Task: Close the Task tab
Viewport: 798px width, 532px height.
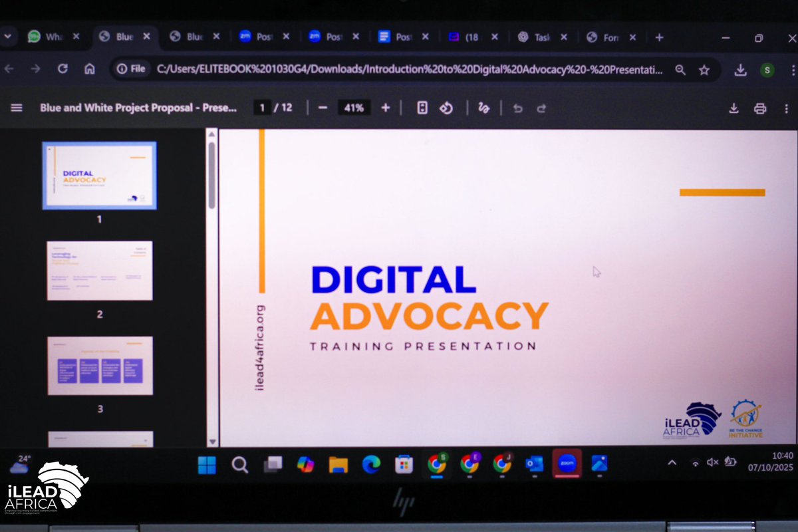Action: click(564, 37)
